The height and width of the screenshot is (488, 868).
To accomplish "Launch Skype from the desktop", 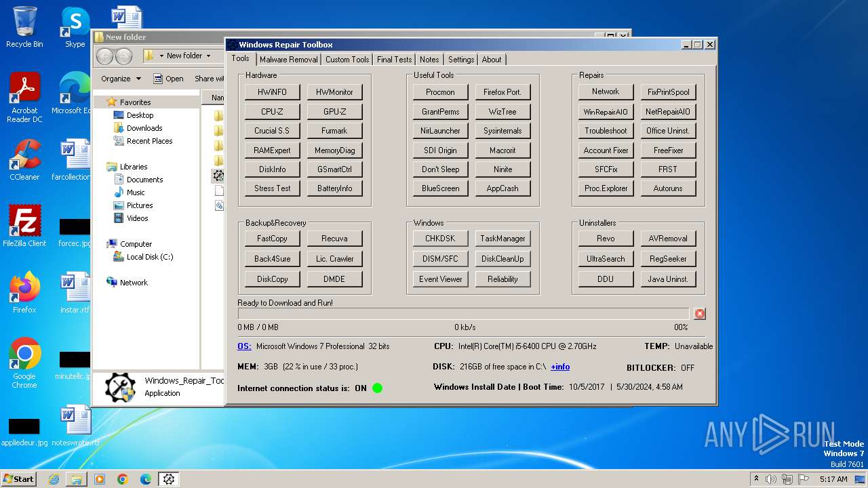I will tap(75, 27).
